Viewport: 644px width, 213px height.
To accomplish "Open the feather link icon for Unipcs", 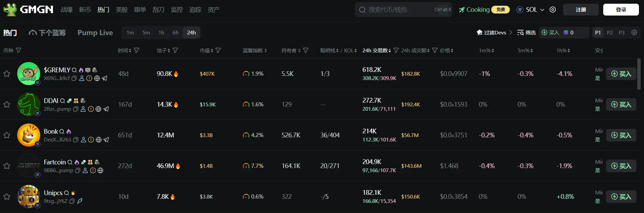I will click(80, 201).
